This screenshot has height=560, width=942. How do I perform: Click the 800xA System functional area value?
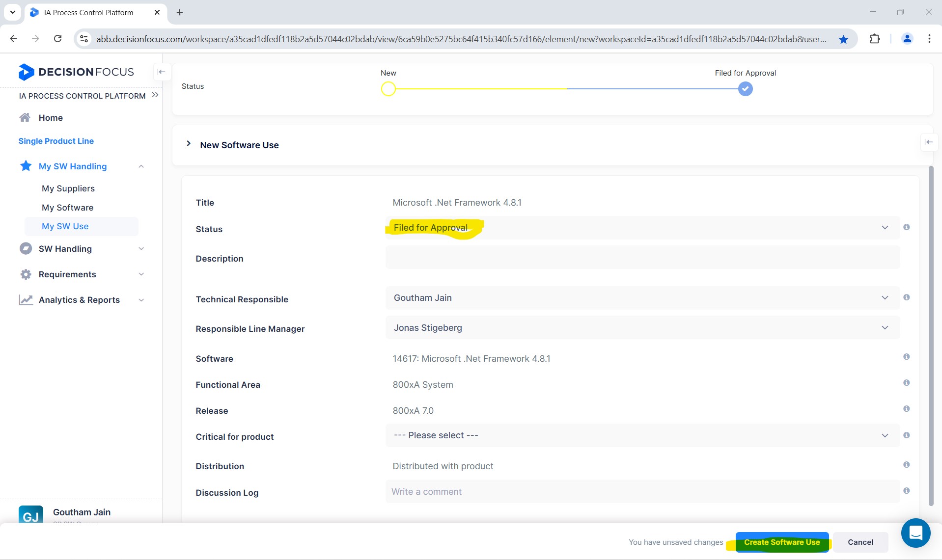[x=423, y=385]
